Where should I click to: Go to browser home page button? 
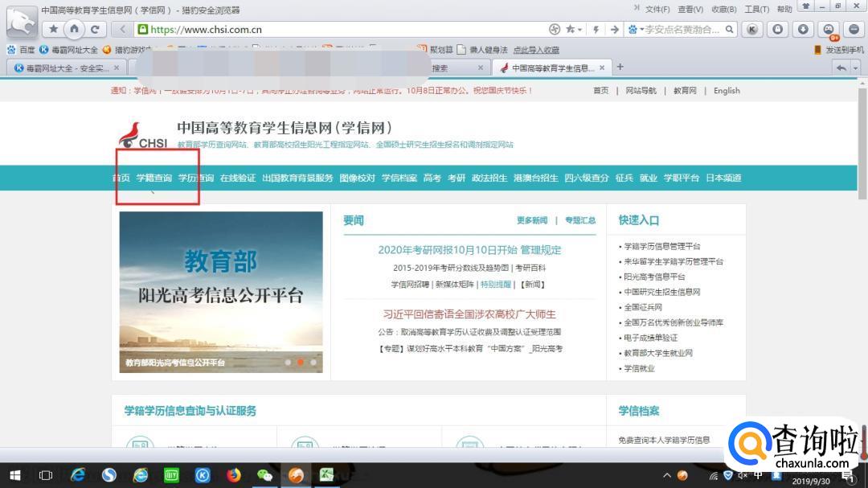coord(74,30)
